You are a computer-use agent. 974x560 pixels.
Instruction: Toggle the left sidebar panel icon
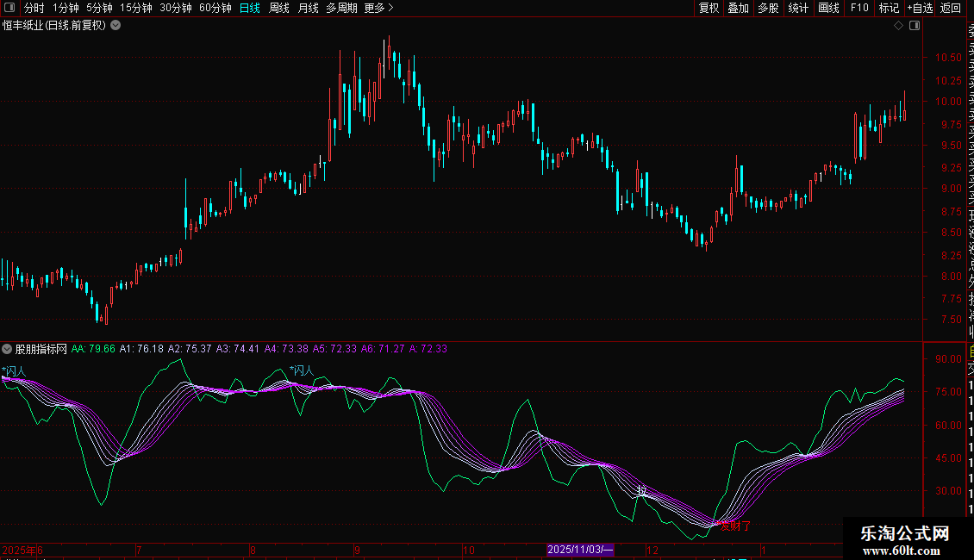coord(8,8)
